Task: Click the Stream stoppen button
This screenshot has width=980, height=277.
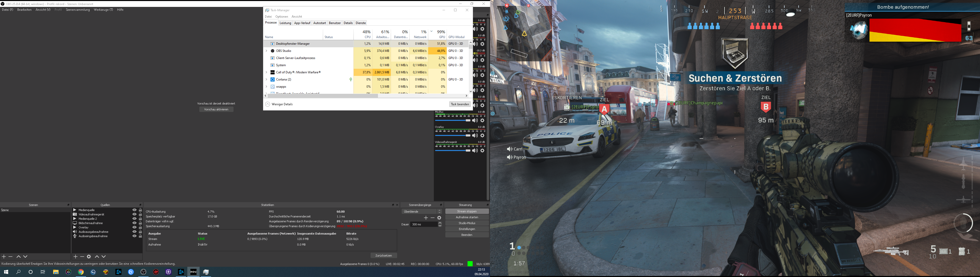Action: pyautogui.click(x=467, y=212)
